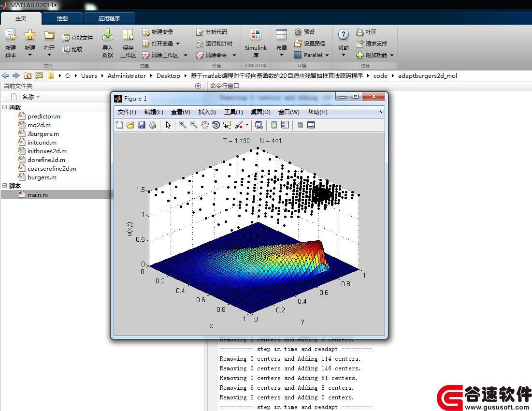The image size is (532, 411).
Task: Open Insert (插入) menu in Figure 1
Action: point(207,112)
